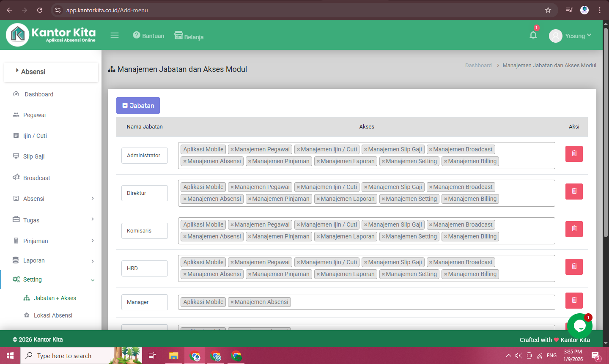Follow the Dashboard breadcrumb link

pyautogui.click(x=478, y=66)
